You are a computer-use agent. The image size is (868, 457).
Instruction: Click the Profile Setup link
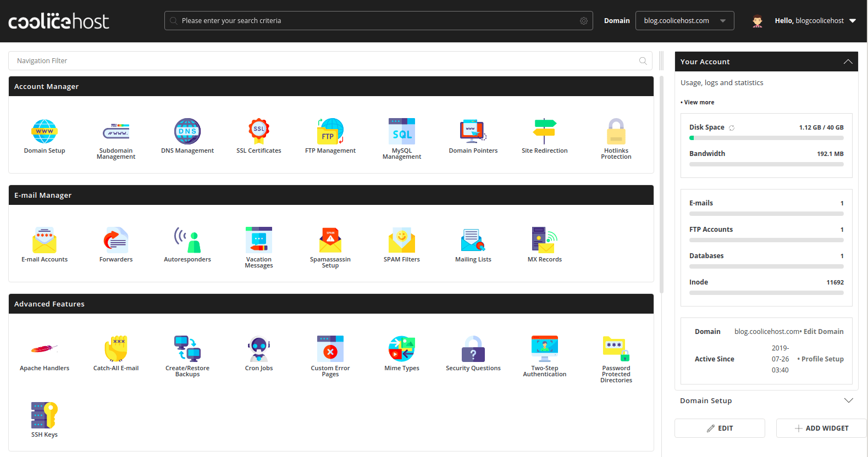click(822, 359)
